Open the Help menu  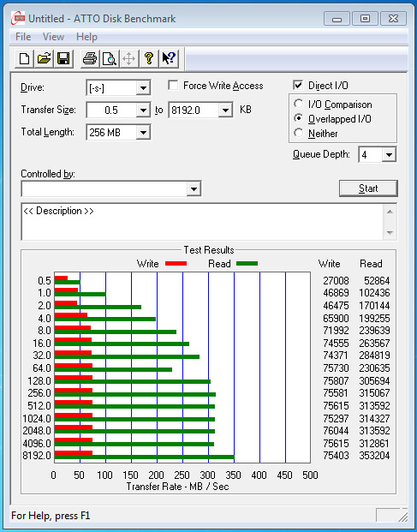(x=86, y=37)
